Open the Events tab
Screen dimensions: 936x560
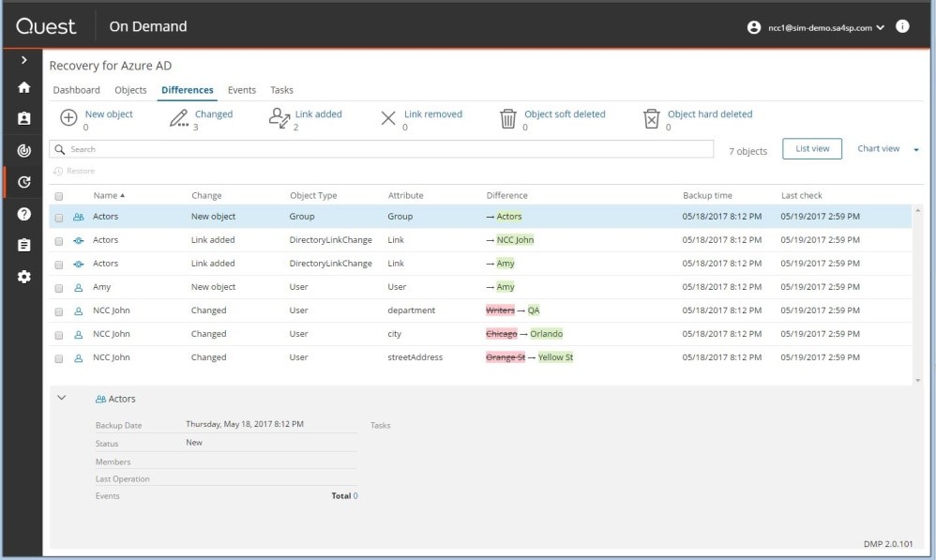pos(241,90)
